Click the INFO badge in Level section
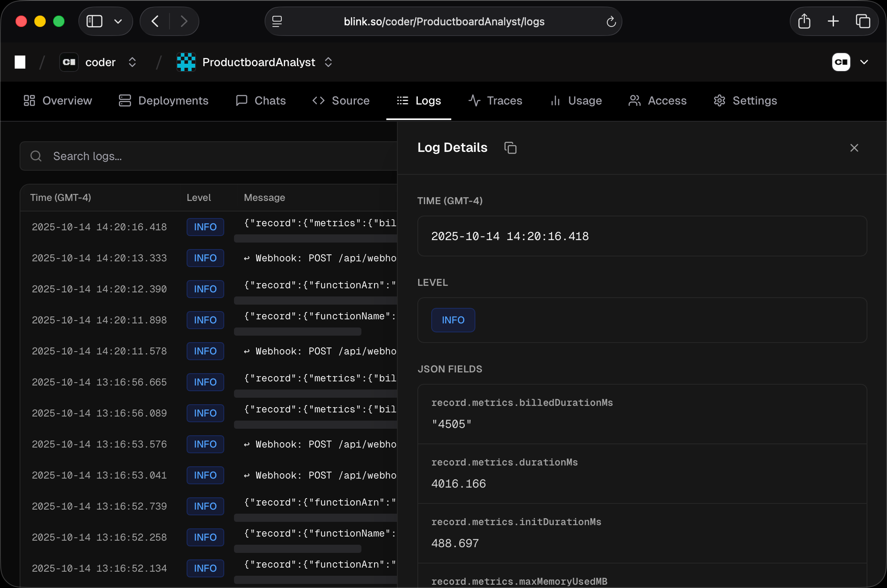 coord(453,320)
